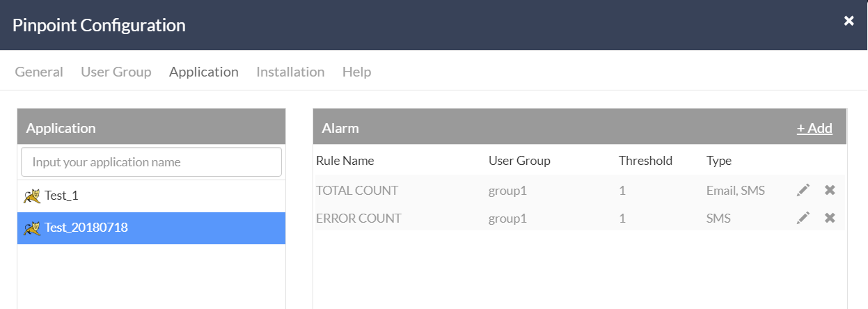Screen dimensions: 868x309
Task: Switch to the General tab
Action: [x=39, y=72]
